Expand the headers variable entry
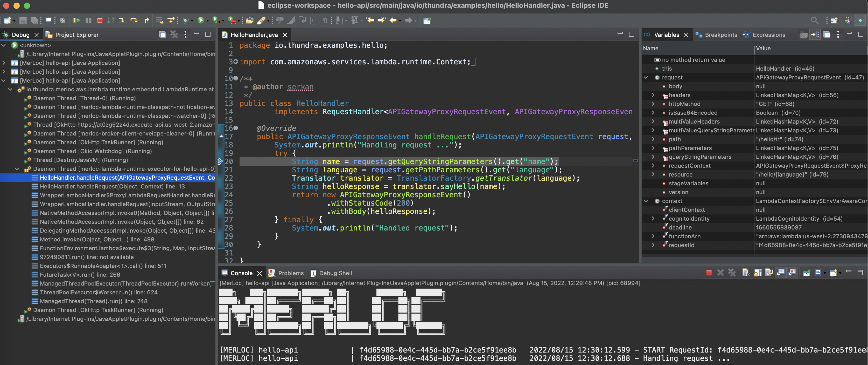The height and width of the screenshot is (365, 868). point(653,95)
